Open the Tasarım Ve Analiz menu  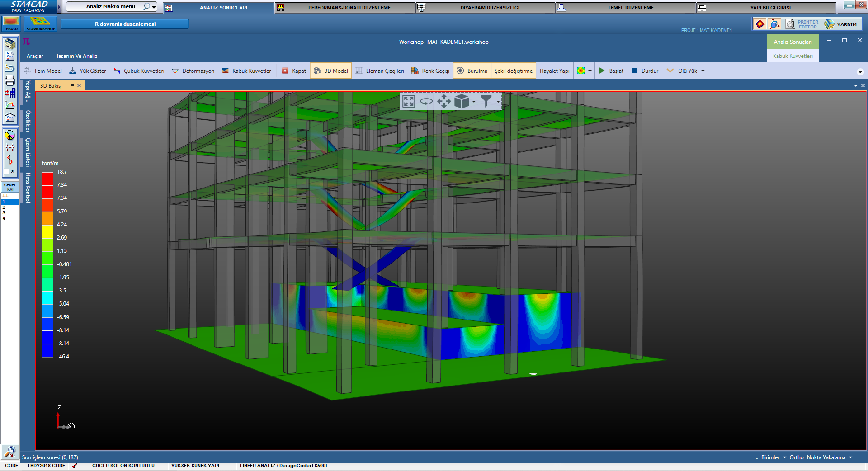point(76,56)
